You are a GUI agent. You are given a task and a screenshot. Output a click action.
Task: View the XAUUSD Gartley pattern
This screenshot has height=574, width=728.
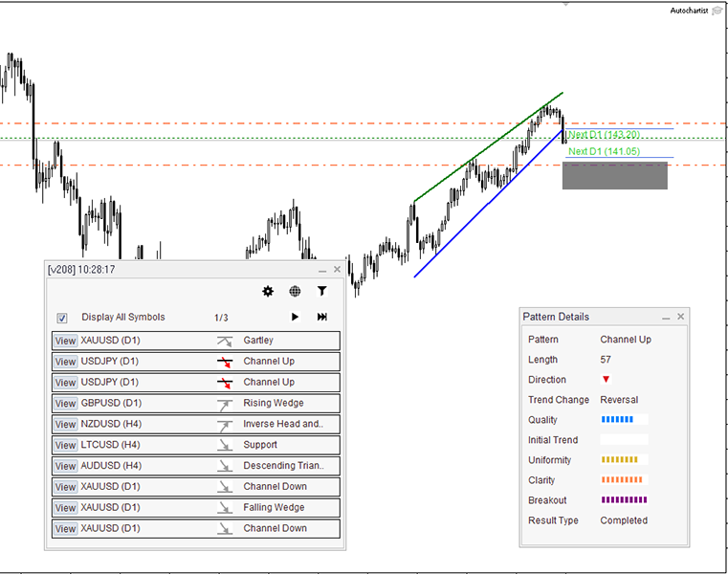point(65,341)
